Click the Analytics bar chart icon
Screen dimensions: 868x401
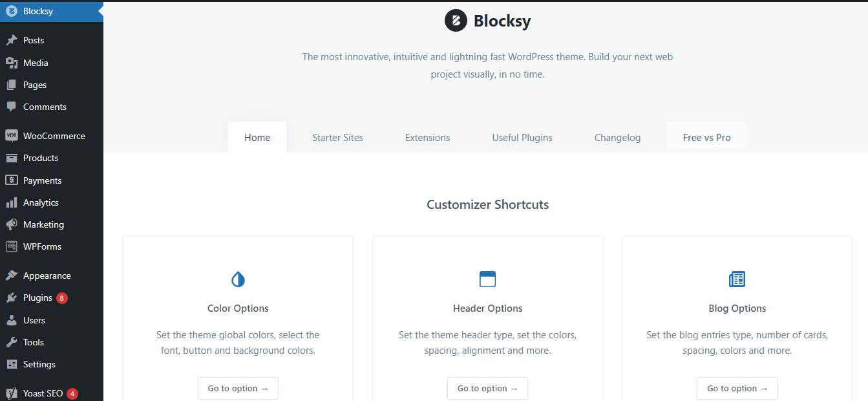point(12,202)
